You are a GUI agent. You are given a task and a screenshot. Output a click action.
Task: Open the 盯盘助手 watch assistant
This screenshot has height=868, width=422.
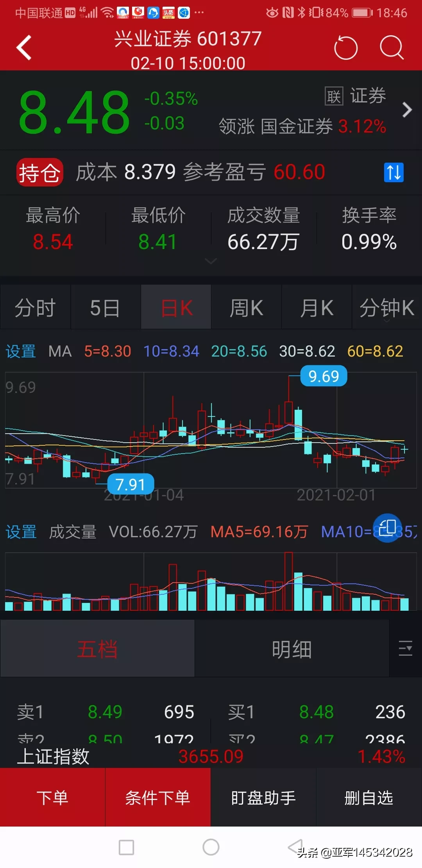(263, 798)
